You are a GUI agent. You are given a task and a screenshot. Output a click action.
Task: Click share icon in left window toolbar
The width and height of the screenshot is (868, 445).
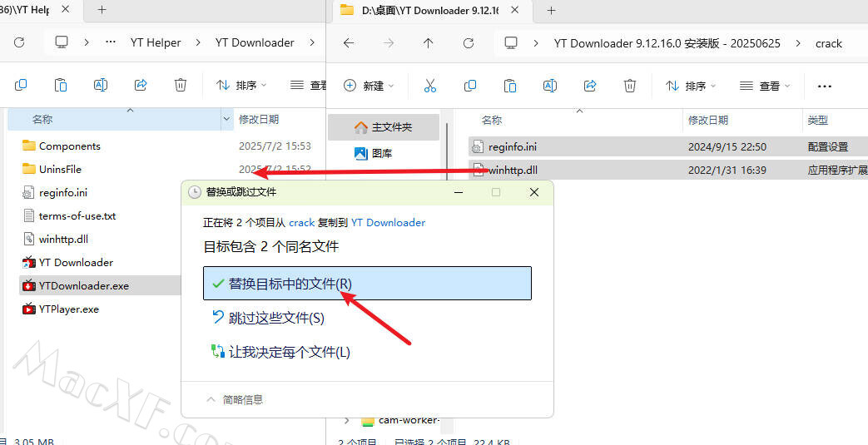pos(140,85)
